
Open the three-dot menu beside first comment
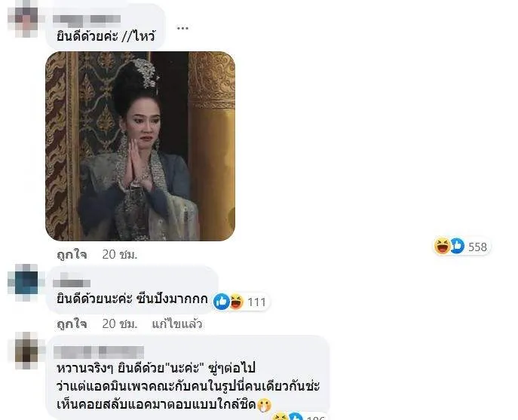[x=182, y=28]
